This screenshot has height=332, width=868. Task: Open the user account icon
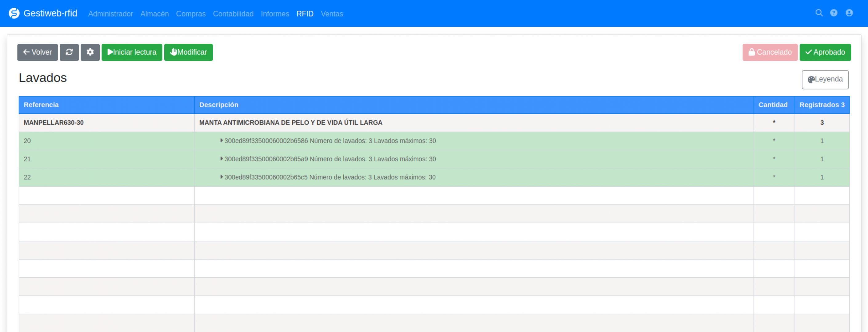[x=849, y=13]
